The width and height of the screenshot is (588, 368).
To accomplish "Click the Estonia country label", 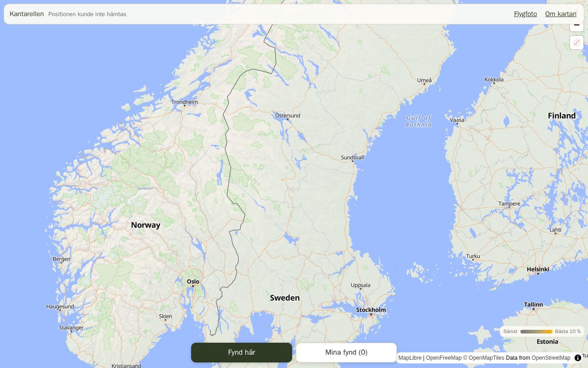I will (x=548, y=341).
